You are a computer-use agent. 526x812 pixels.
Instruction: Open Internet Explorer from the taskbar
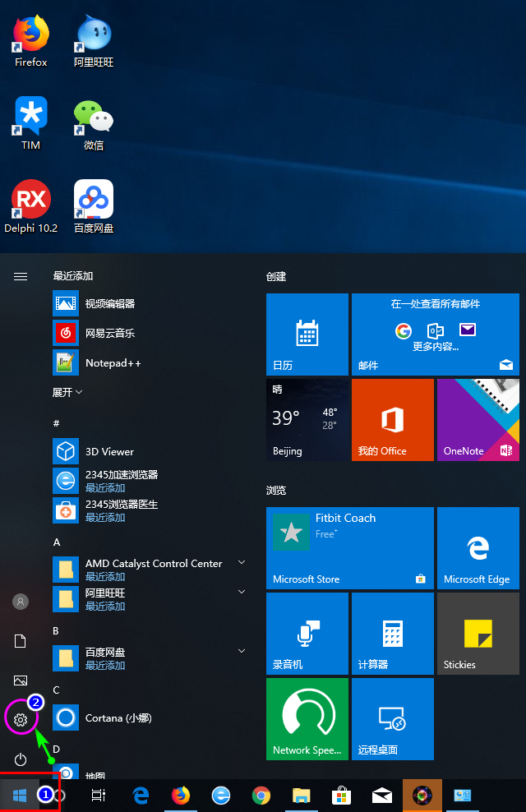(221, 795)
